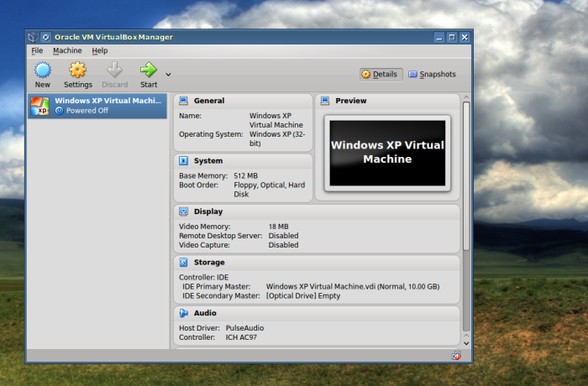Screen dimensions: 588x386
Task: Select Windows XP Virtual Machine in list
Action: click(x=97, y=106)
